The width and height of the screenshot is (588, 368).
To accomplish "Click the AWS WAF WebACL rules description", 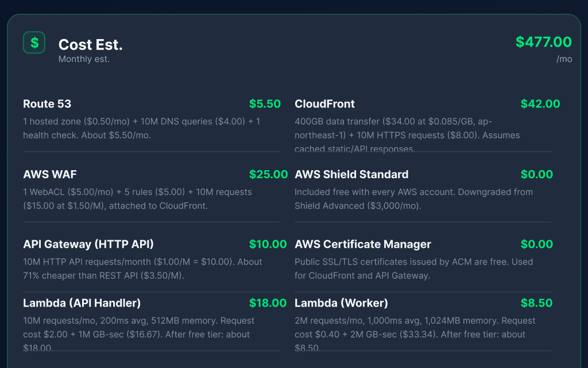I will tap(138, 198).
